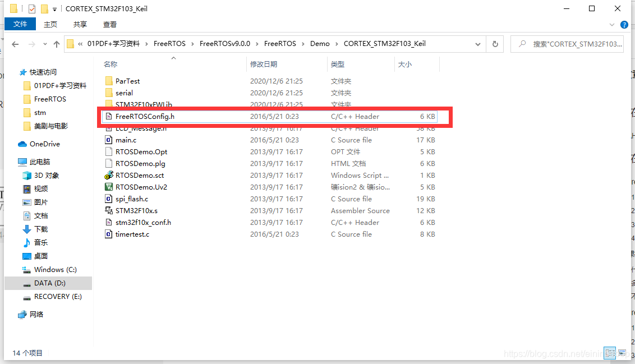This screenshot has width=635, height=364.
Task: Click the search box for CORTEX_STM32F103
Action: click(x=567, y=44)
